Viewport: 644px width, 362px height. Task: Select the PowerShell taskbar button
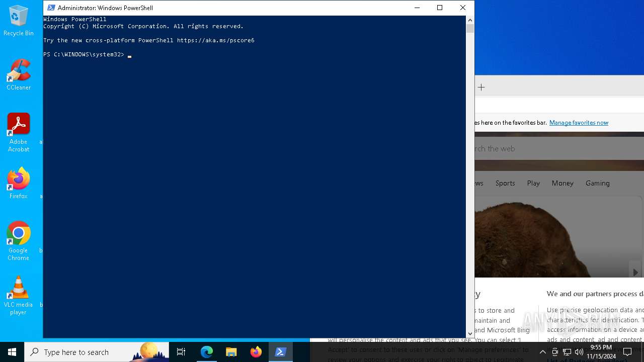pyautogui.click(x=281, y=352)
